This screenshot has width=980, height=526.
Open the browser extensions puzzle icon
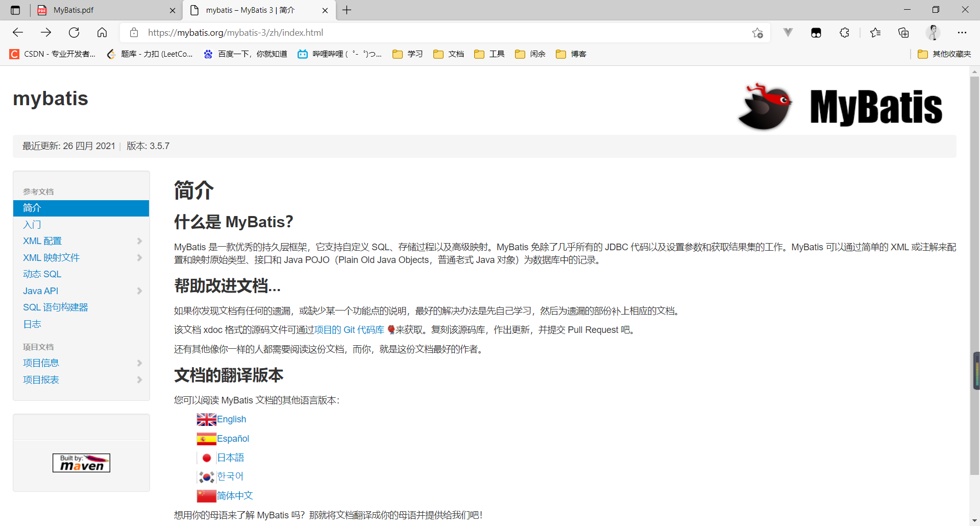coord(844,32)
